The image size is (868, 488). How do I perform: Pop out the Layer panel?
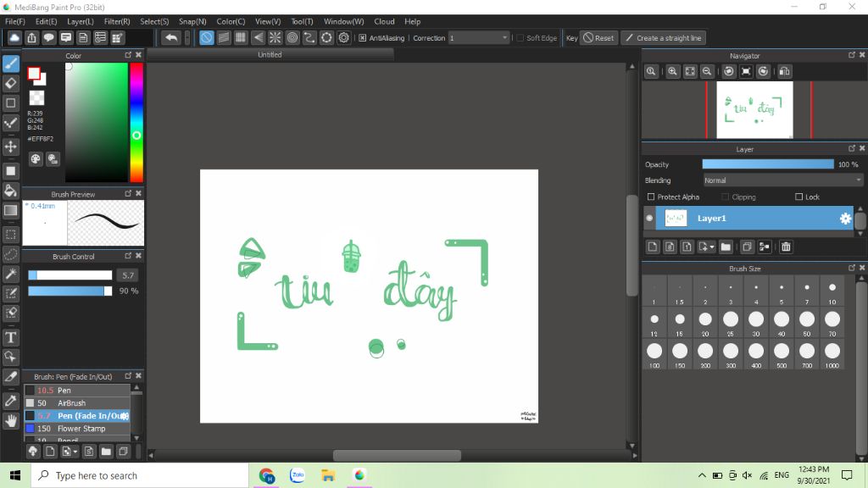[851, 148]
